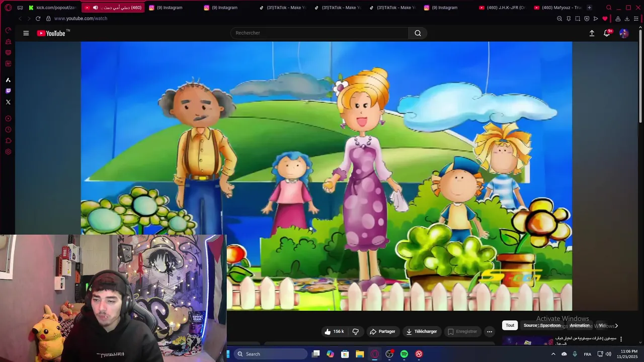Image resolution: width=644 pixels, height=362 pixels.
Task: Open the Twitch sidebar icon
Action: (8, 91)
